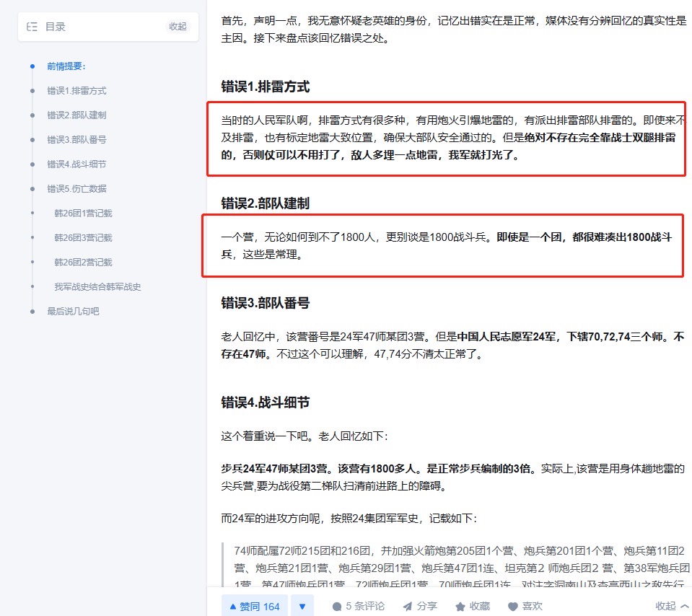This screenshot has height=616, width=692.
Task: Open the 5 条评论 comment bubble icon
Action: coord(337,607)
